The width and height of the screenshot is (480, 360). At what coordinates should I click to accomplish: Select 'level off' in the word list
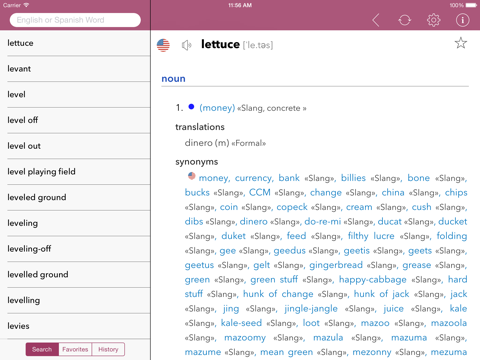75,120
